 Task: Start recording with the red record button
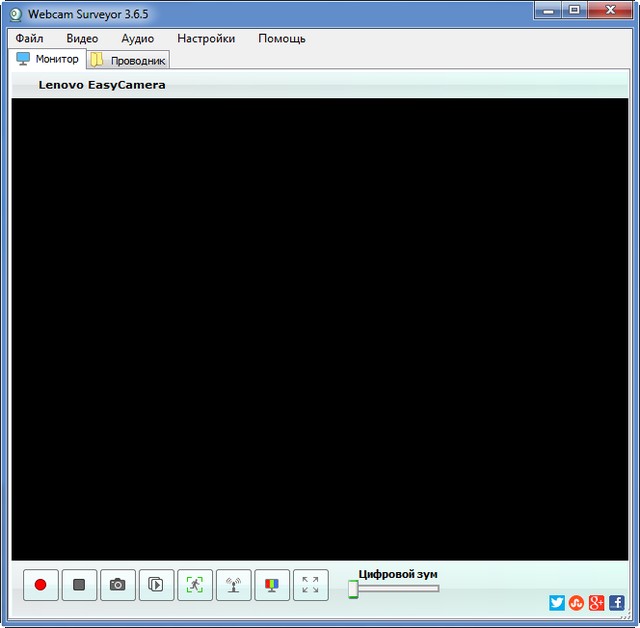[41, 585]
